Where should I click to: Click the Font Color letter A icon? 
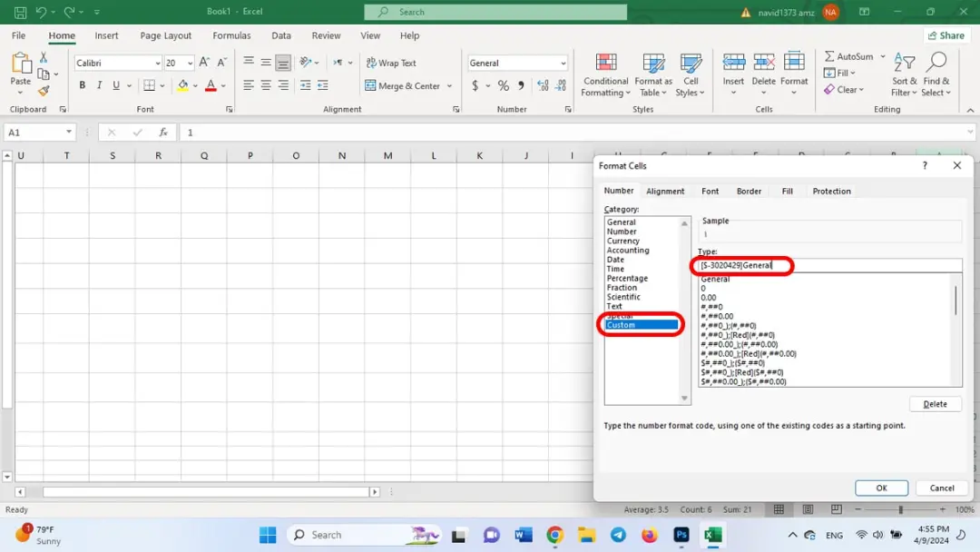(x=211, y=85)
